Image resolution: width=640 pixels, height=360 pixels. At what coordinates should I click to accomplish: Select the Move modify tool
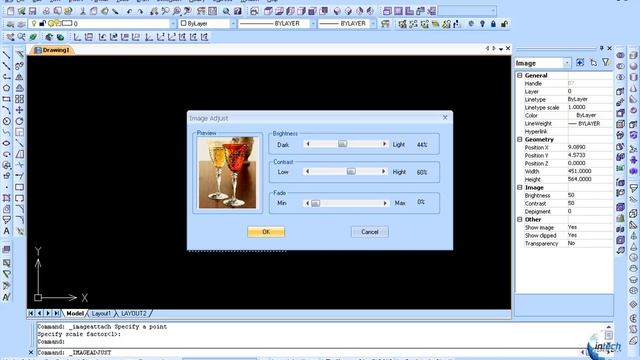click(x=19, y=110)
